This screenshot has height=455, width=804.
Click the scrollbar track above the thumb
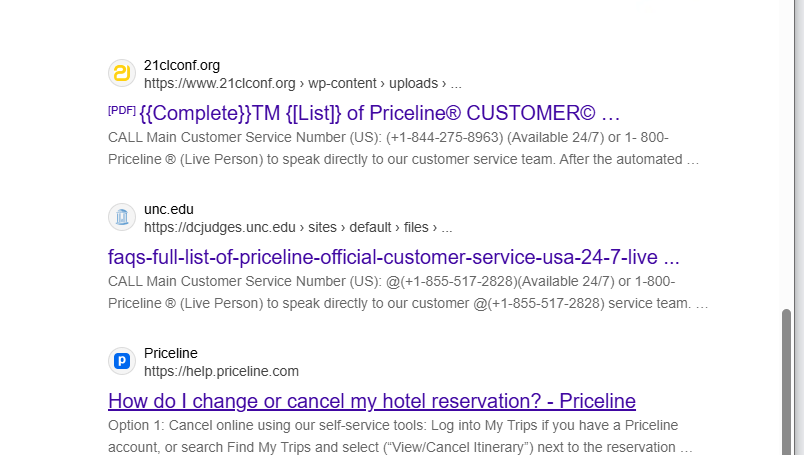point(786,150)
